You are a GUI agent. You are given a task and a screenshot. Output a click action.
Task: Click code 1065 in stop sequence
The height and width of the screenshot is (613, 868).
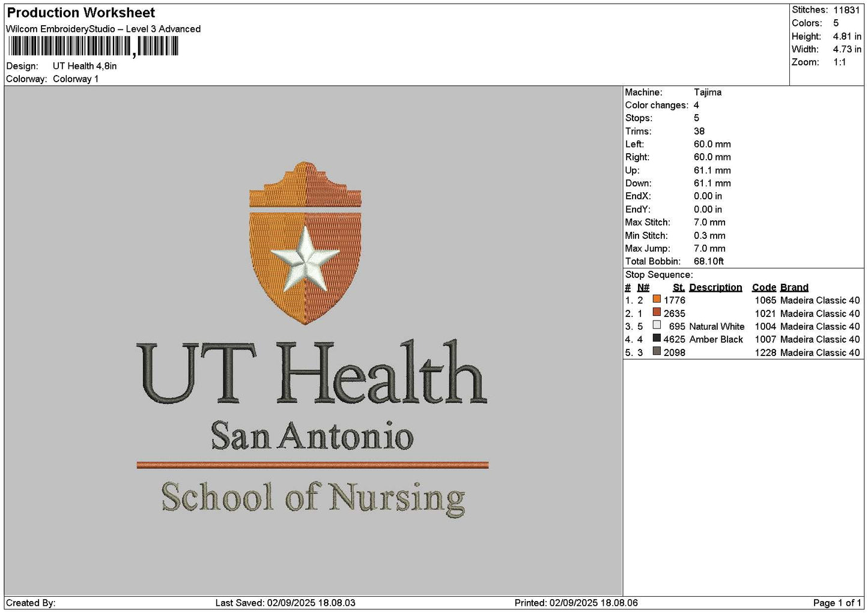tap(765, 300)
